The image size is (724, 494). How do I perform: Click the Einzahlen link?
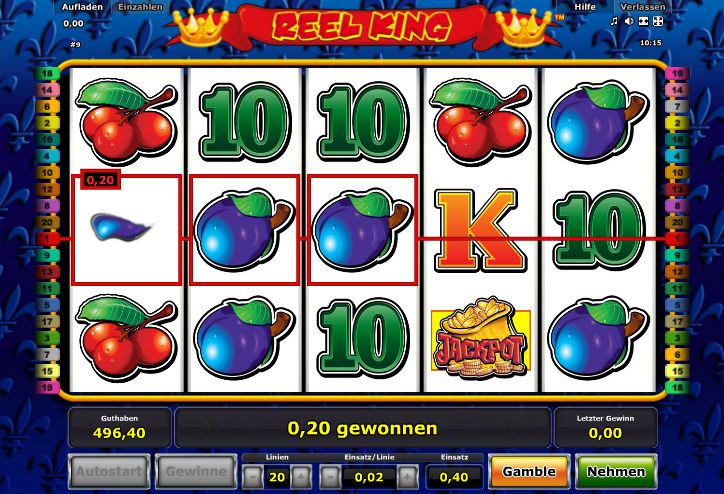click(140, 7)
